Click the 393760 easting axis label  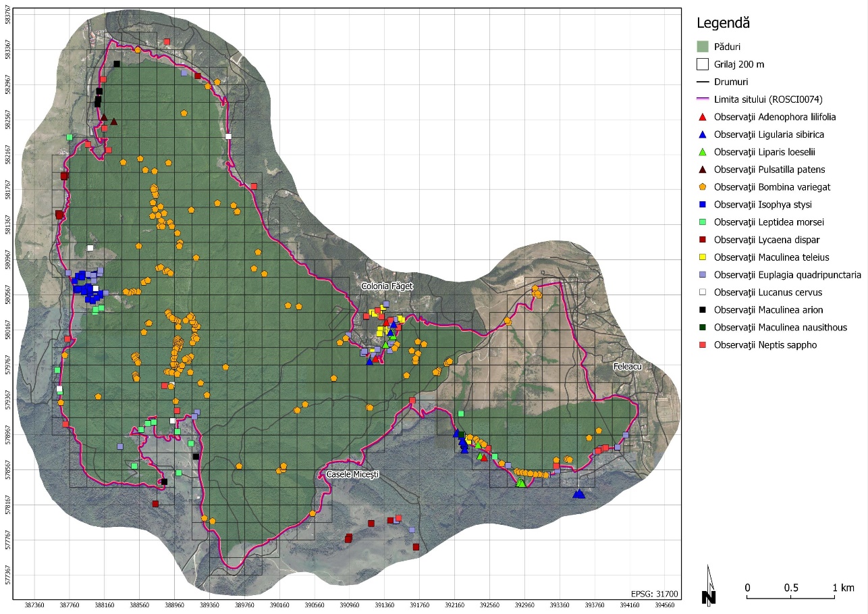pos(595,606)
